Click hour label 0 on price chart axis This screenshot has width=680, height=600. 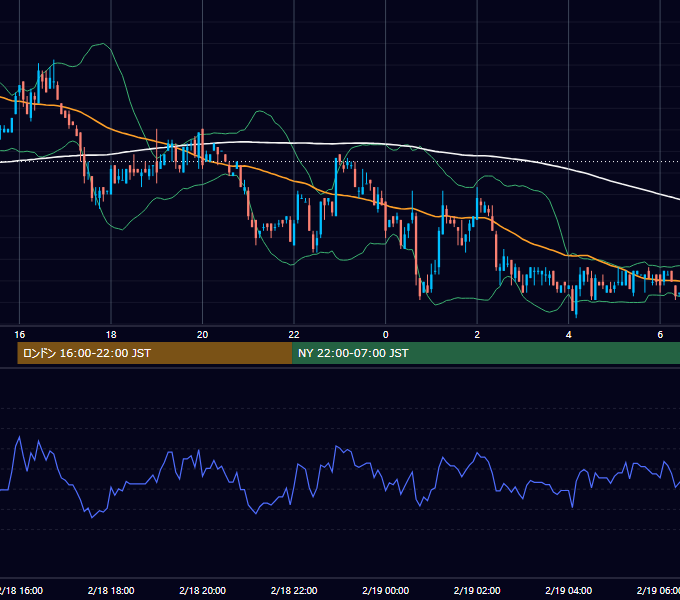(x=386, y=335)
